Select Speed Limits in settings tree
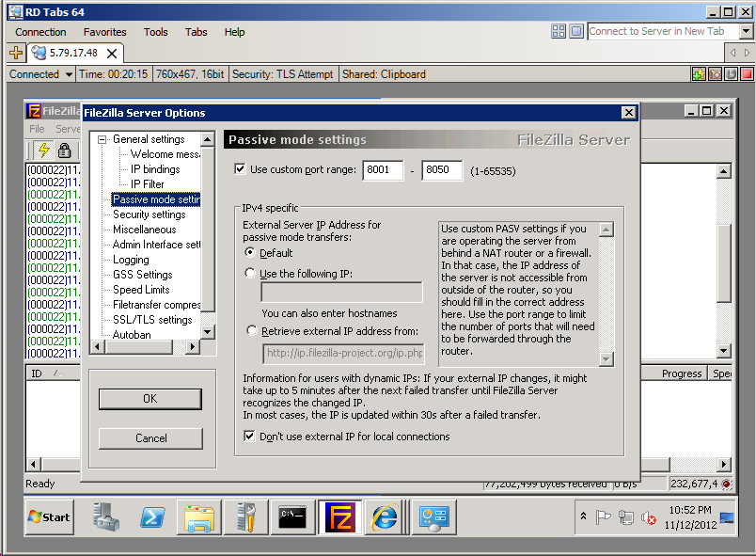The height and width of the screenshot is (556, 756). pyautogui.click(x=141, y=290)
